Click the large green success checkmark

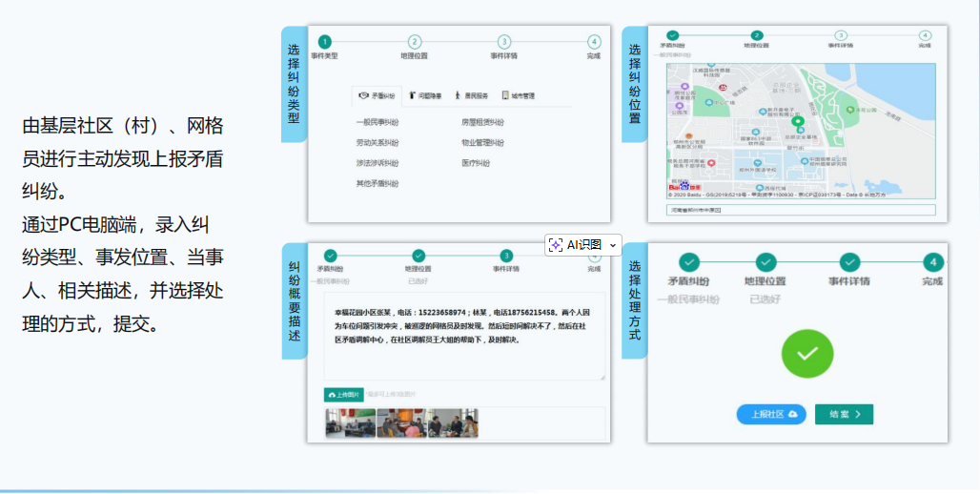coord(807,353)
